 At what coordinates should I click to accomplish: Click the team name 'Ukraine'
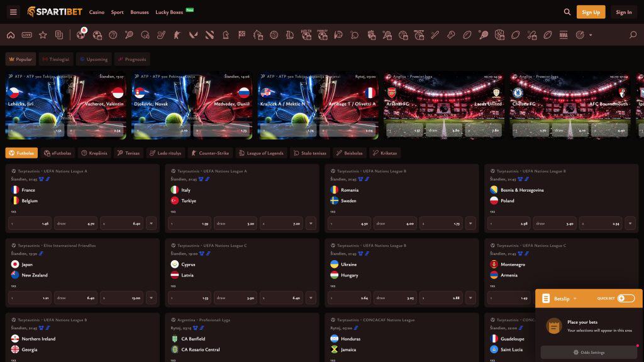pos(348,265)
